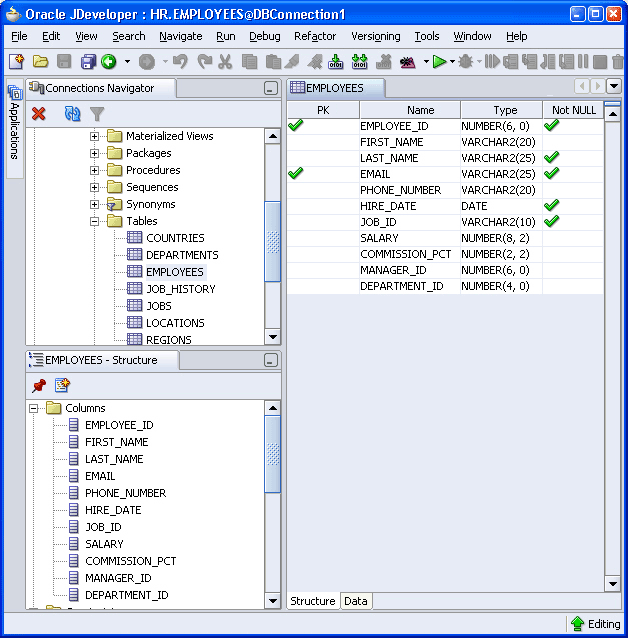
Task: Toggle Not NULL checkmark for EMAIL
Action: tap(551, 173)
